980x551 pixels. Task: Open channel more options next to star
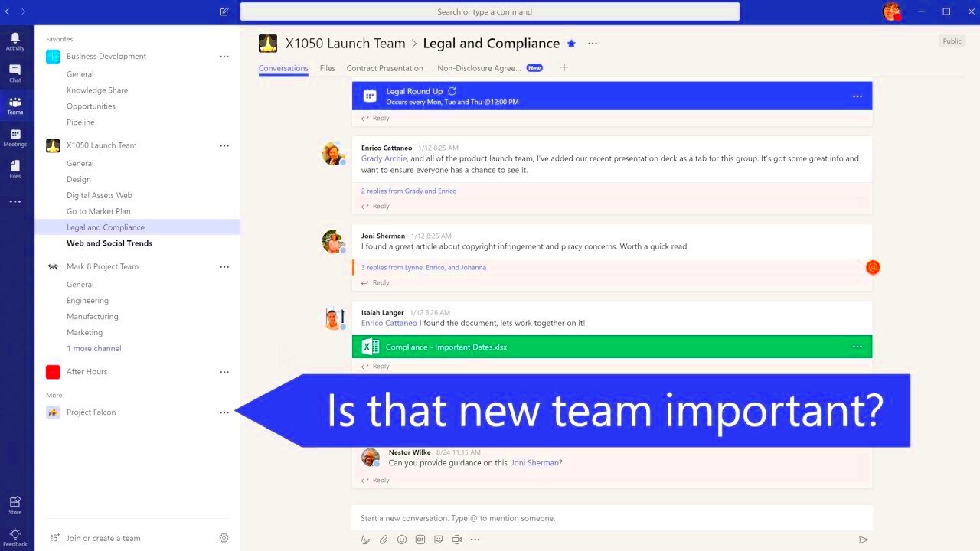593,44
